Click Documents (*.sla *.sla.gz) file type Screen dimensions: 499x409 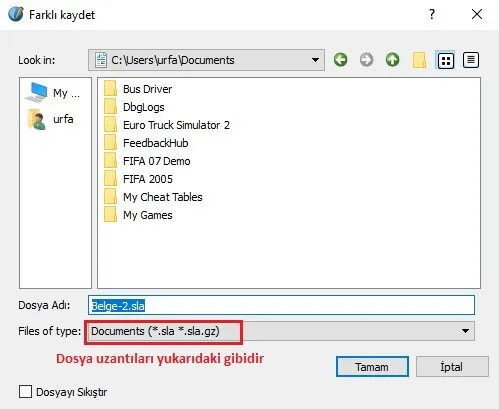click(155, 331)
